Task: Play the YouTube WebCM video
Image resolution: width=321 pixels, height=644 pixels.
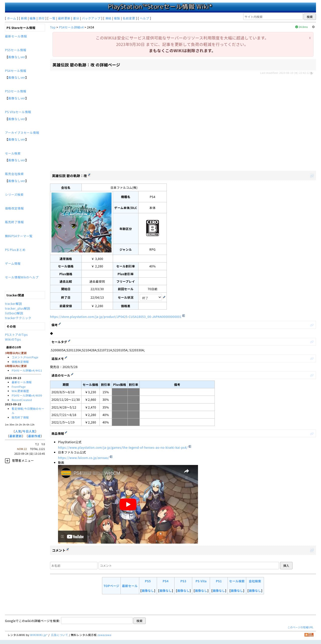Action: point(128,504)
